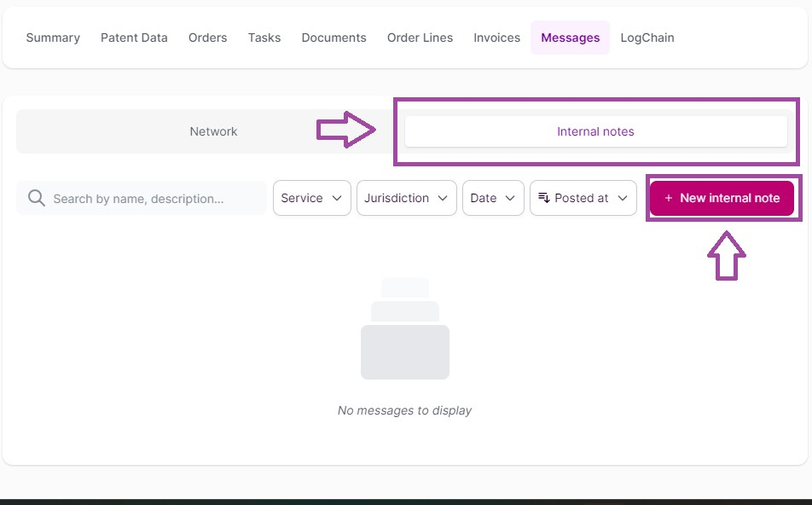Open the Jurisdiction filter dropdown
The height and width of the screenshot is (505, 812).
406,198
